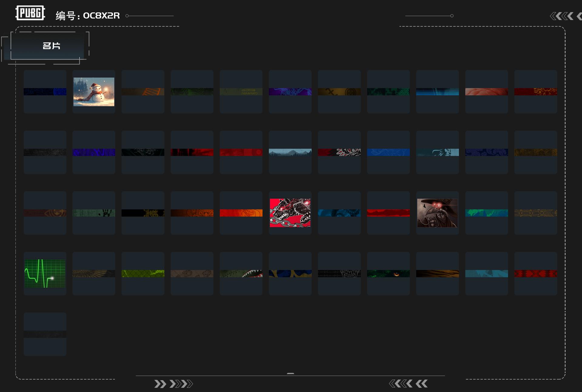Select the blue and yellow nameplate
Screen dimensions: 582x392
[x=290, y=273]
